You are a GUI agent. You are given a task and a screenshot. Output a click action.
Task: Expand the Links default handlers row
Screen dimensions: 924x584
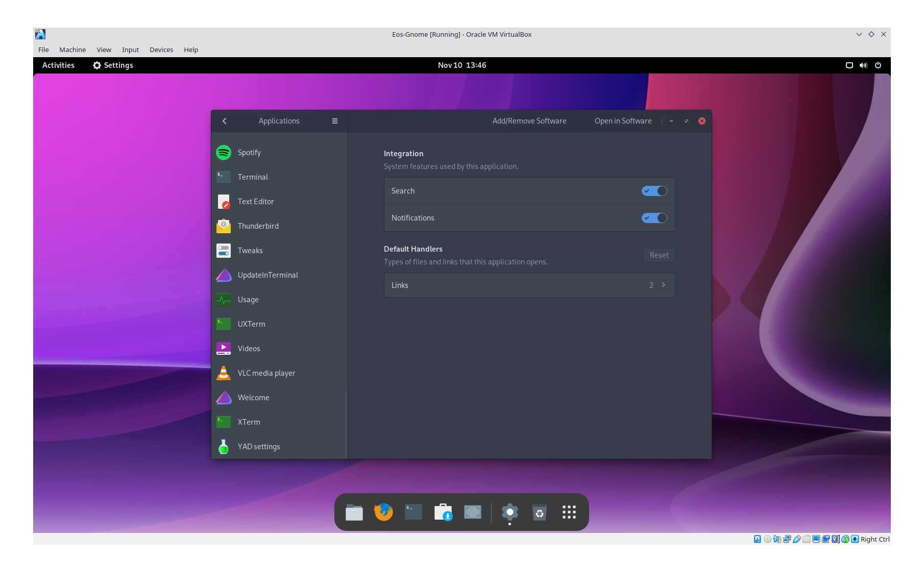point(529,285)
